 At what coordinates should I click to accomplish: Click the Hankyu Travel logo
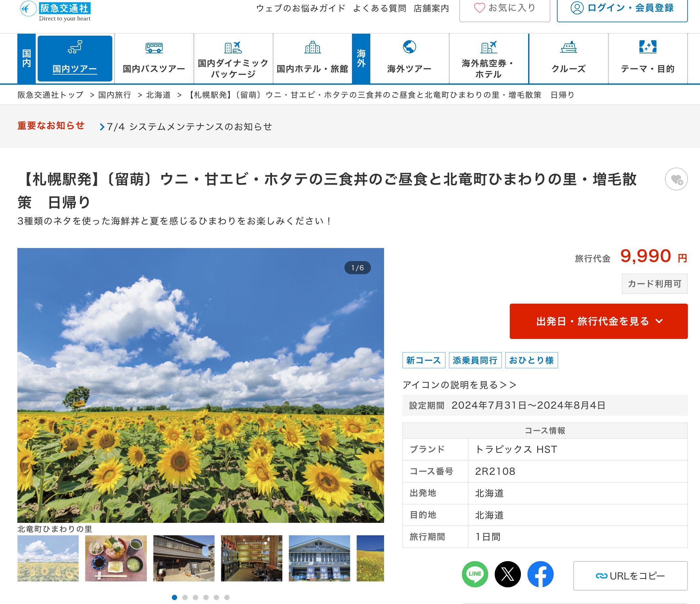click(55, 11)
